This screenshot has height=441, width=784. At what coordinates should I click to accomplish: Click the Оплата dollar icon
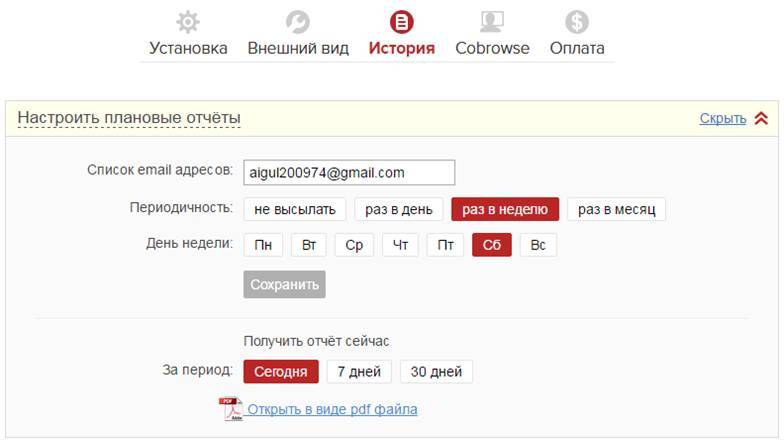576,22
